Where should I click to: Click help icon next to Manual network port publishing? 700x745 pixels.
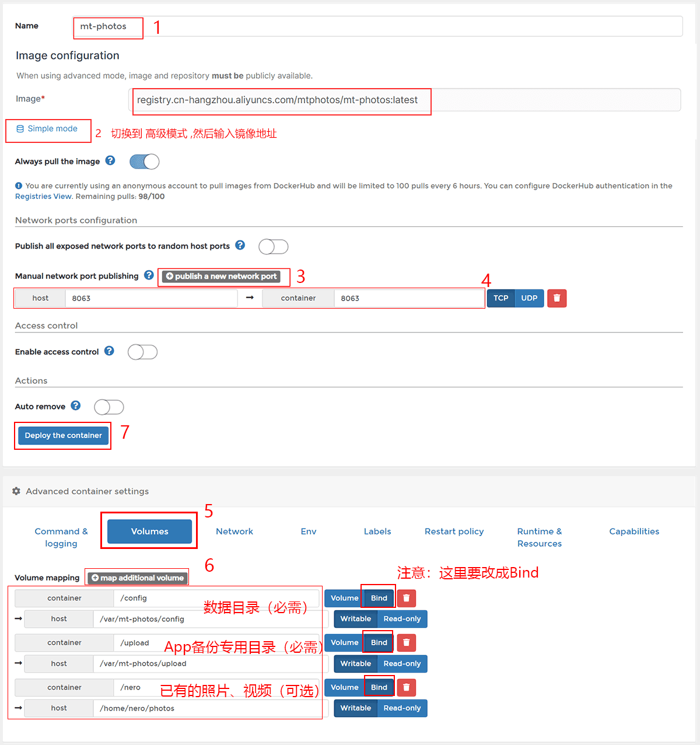(x=149, y=275)
